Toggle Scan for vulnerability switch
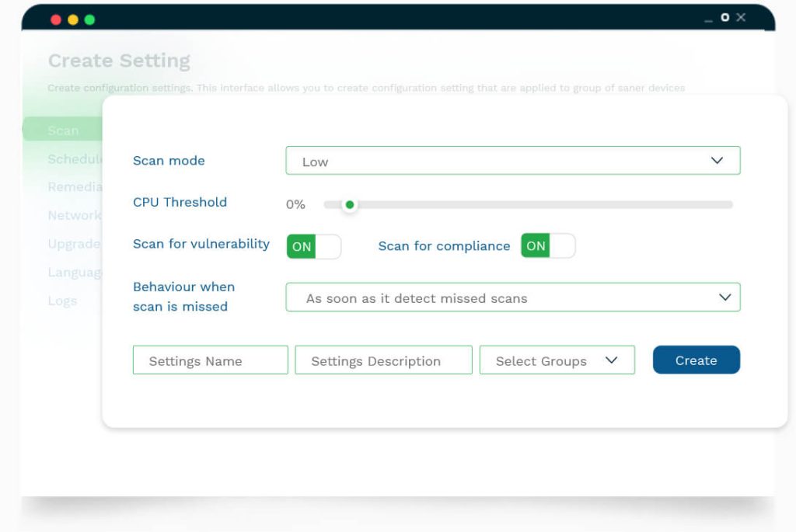This screenshot has height=532, width=796. tap(314, 246)
